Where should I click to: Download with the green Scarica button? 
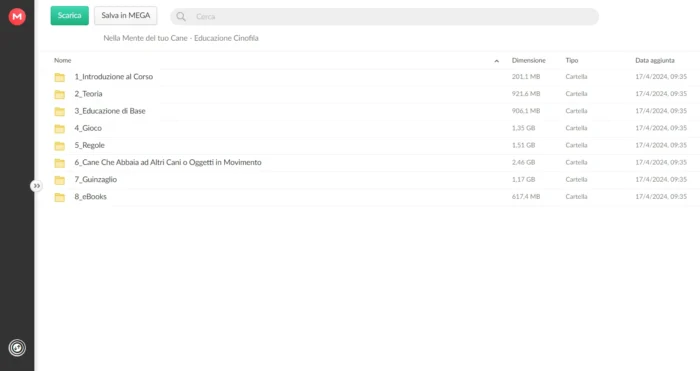(x=70, y=16)
